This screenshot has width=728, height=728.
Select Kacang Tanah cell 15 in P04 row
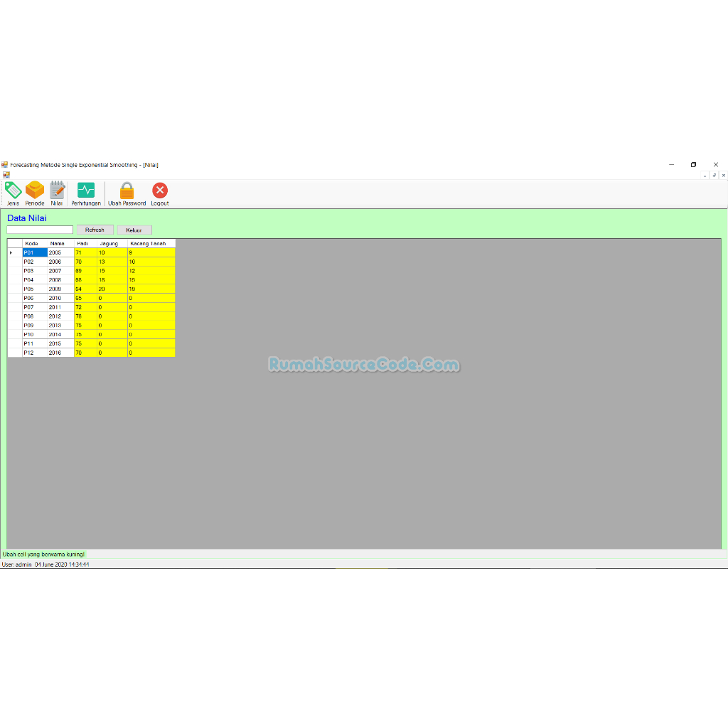tap(151, 280)
